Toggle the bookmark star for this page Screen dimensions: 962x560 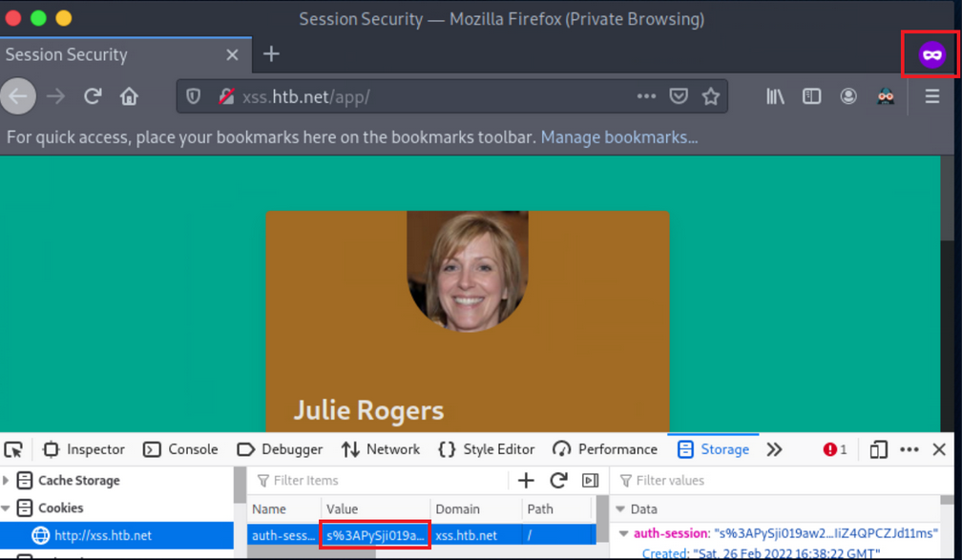click(711, 95)
